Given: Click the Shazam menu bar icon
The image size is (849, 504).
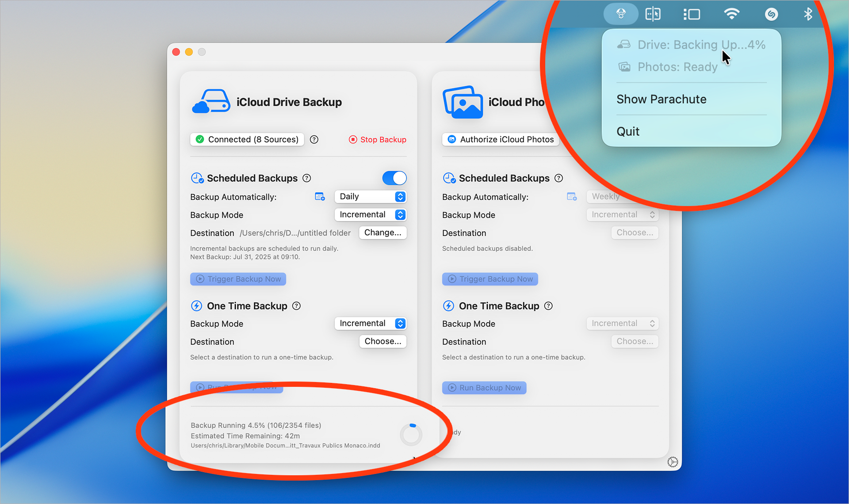Looking at the screenshot, I should pyautogui.click(x=771, y=14).
